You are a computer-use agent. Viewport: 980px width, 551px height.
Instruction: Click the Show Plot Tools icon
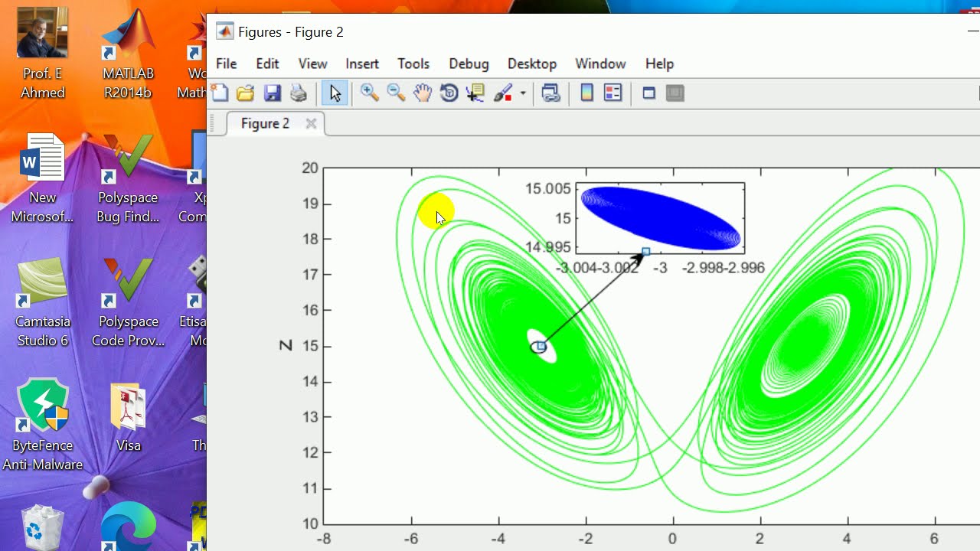(675, 93)
